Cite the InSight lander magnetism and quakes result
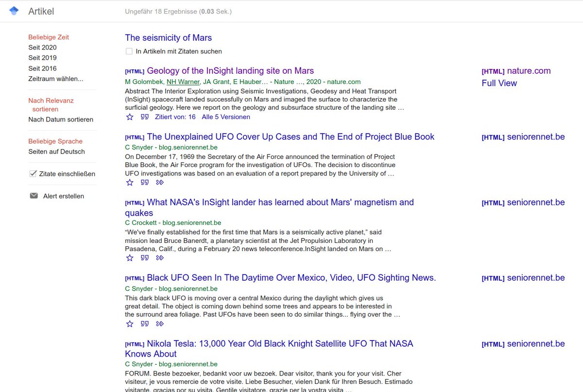The height and width of the screenshot is (392, 583). 145,258
